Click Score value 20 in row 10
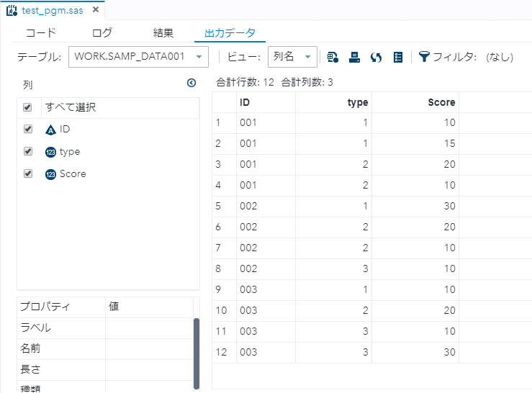The height and width of the screenshot is (393, 532). click(415, 311)
